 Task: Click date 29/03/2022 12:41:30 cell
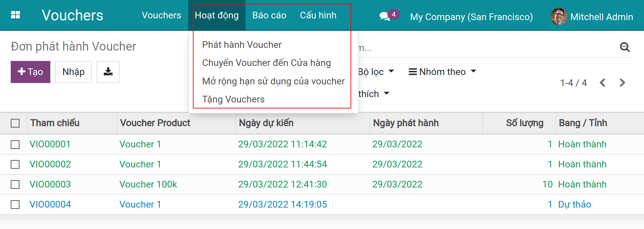click(282, 184)
